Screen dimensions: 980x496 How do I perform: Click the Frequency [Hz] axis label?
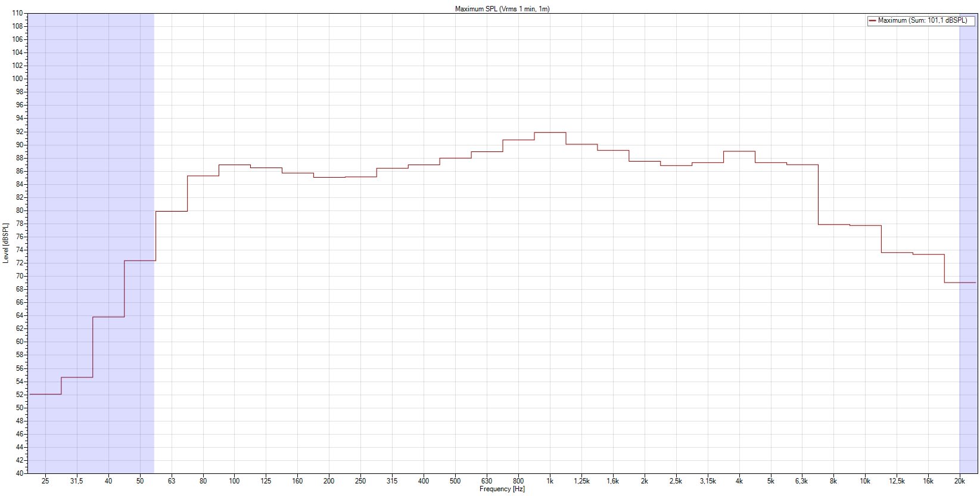pos(502,489)
